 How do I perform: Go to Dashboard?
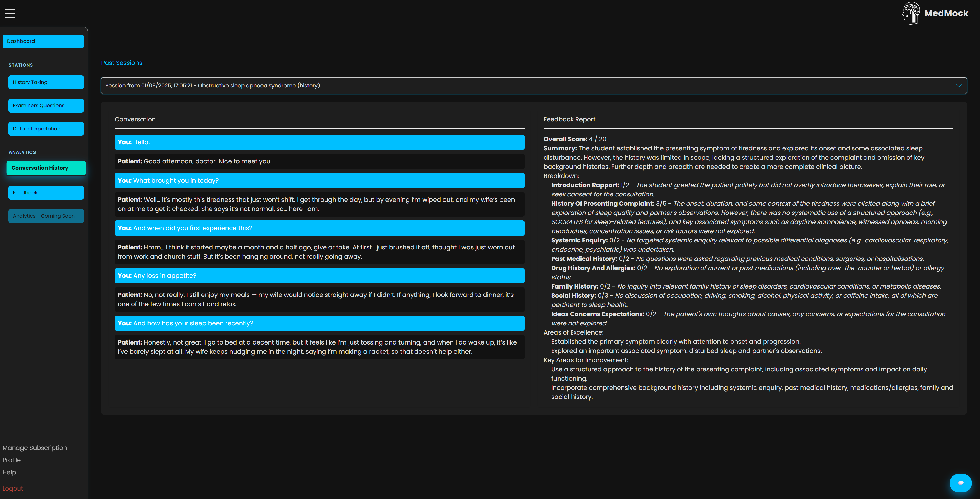[43, 41]
